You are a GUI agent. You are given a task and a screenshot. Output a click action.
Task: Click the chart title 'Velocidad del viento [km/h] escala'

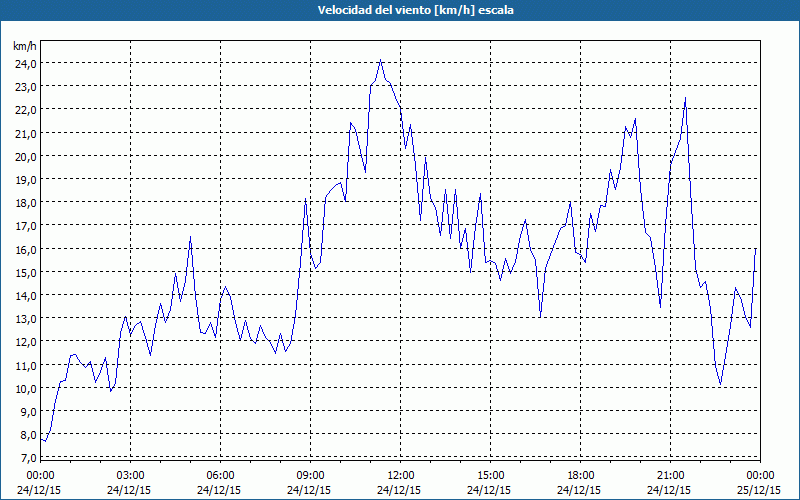[415, 10]
